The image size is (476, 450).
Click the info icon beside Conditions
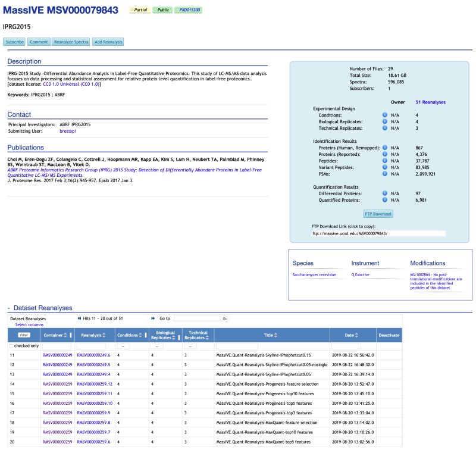coord(384,115)
